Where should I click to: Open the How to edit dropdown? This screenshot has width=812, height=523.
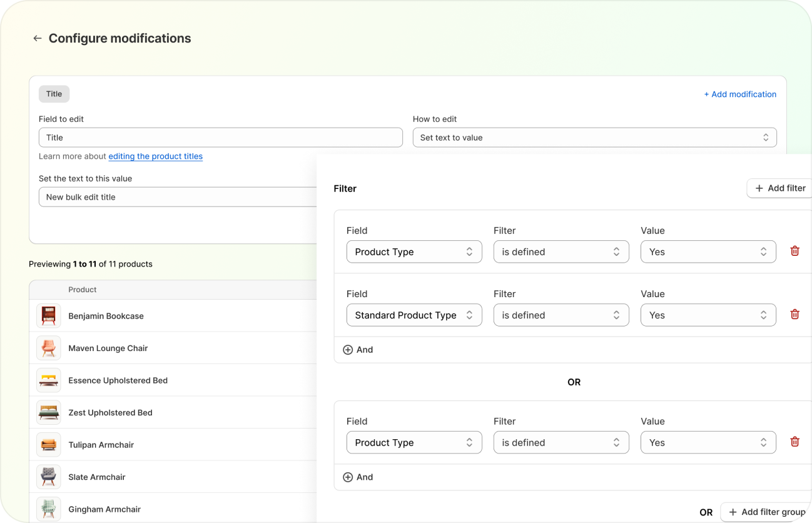click(x=594, y=138)
